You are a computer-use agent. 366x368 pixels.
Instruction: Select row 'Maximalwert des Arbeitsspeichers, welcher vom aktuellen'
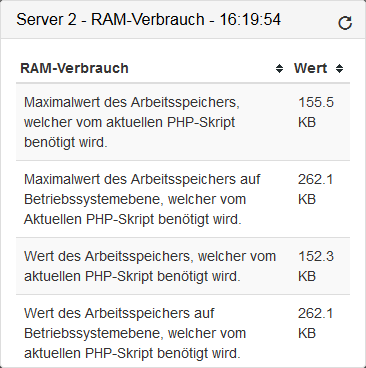pos(183,122)
